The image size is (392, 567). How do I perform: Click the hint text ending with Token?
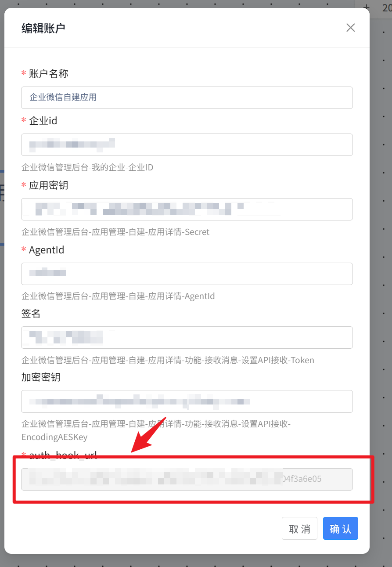(x=168, y=360)
